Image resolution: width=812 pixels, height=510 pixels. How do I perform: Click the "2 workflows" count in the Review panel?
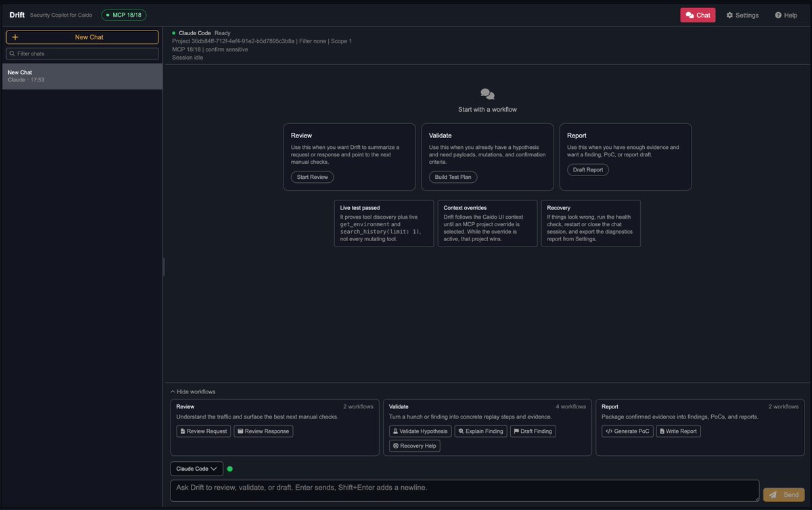point(358,406)
